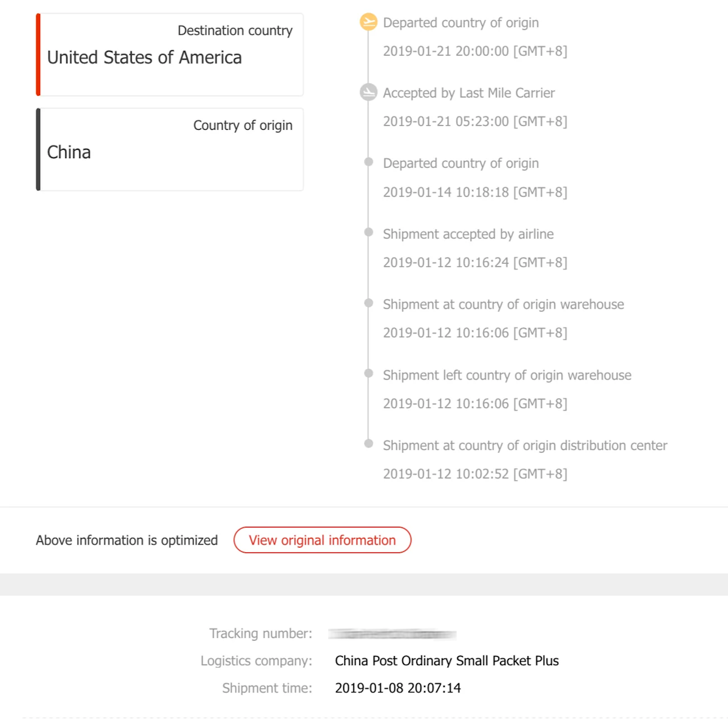Click United States of America text

(x=144, y=58)
